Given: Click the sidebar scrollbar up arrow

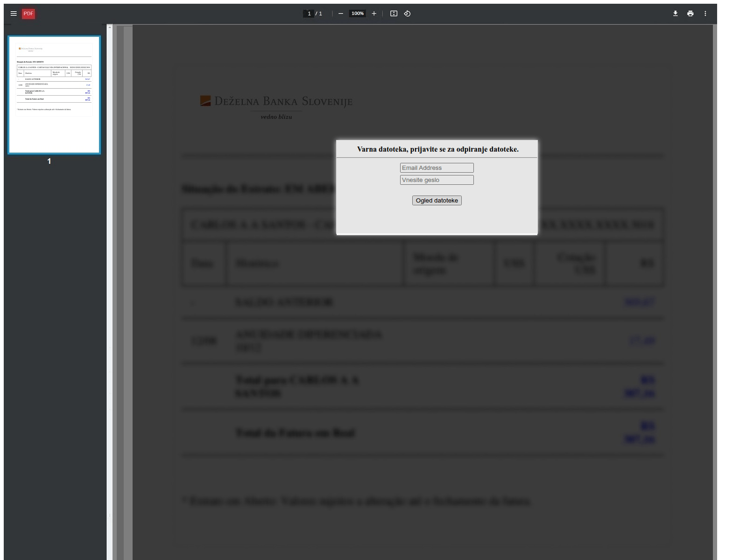Looking at the screenshot, I should [x=110, y=27].
